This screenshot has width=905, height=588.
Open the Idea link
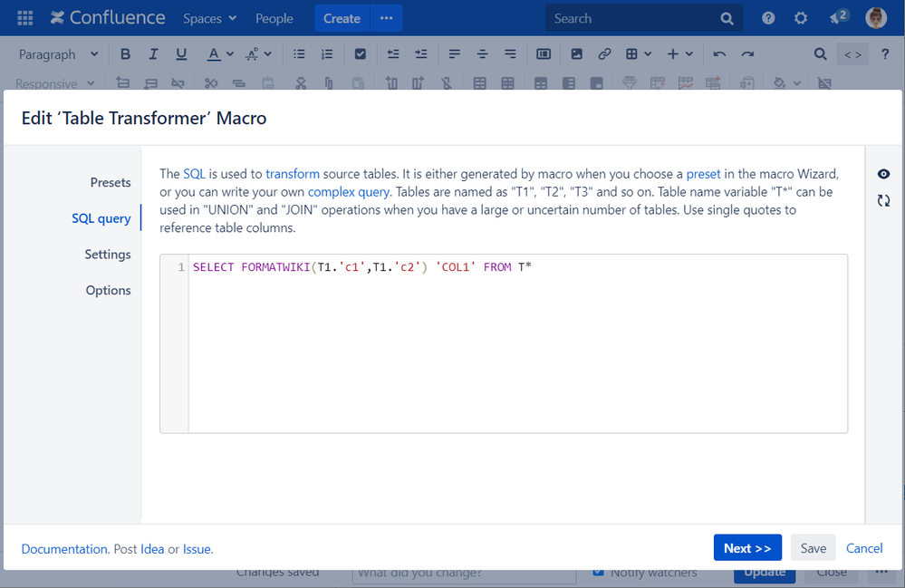click(x=152, y=549)
